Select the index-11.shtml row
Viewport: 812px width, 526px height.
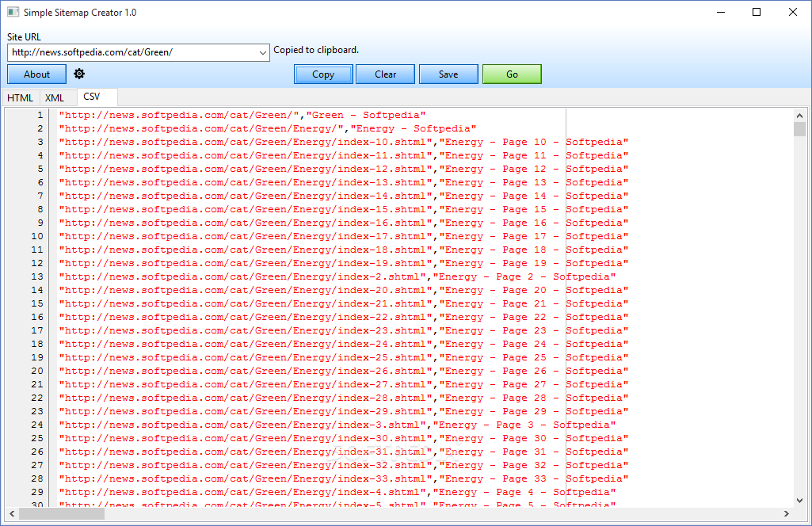pyautogui.click(x=343, y=155)
